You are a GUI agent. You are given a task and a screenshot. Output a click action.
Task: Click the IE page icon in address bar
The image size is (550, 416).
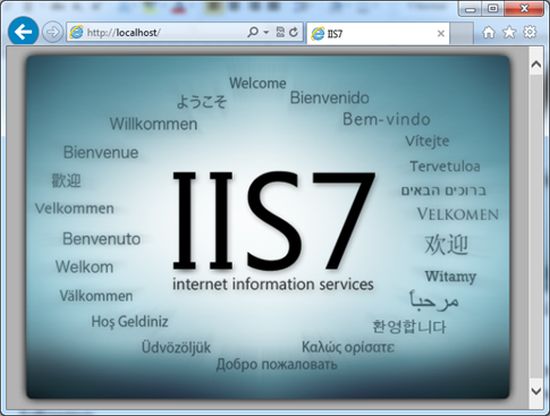[x=76, y=32]
